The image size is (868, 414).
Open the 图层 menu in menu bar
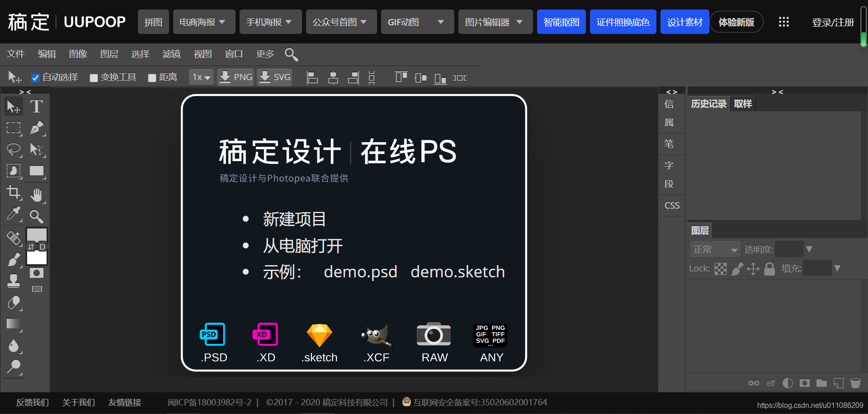tap(109, 54)
